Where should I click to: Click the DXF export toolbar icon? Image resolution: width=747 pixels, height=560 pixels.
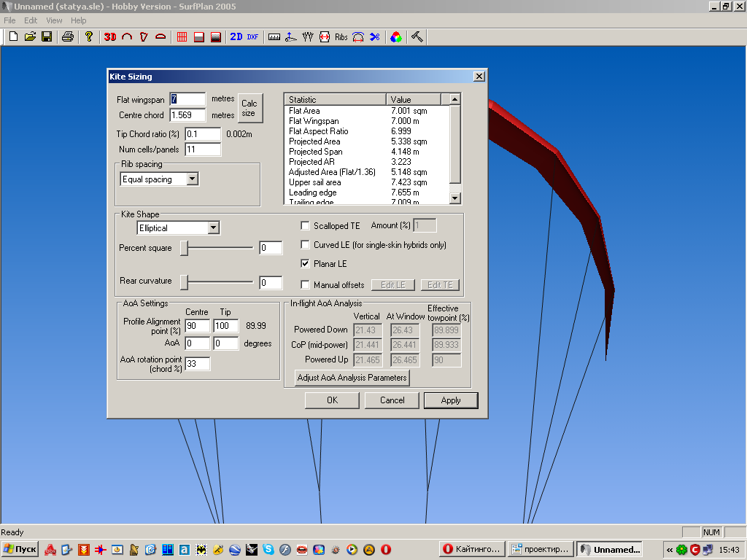252,36
